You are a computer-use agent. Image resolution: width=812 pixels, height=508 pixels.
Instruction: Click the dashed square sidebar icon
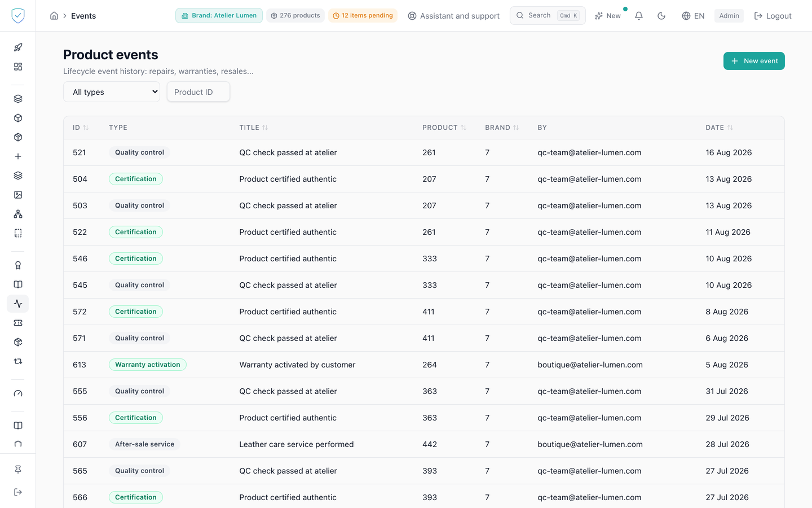[18, 233]
